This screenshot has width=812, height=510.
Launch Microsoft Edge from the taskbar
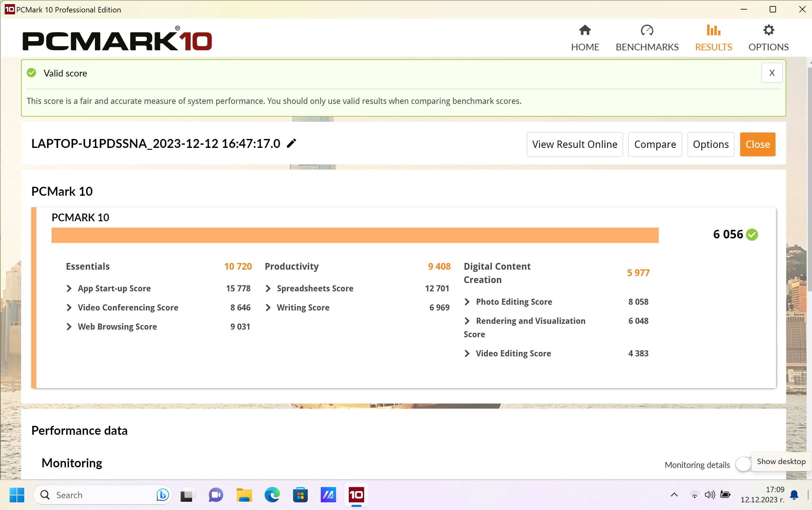pos(272,495)
